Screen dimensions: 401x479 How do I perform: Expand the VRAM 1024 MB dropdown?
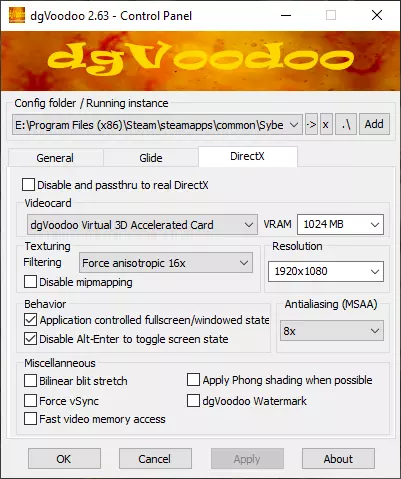[340, 224]
